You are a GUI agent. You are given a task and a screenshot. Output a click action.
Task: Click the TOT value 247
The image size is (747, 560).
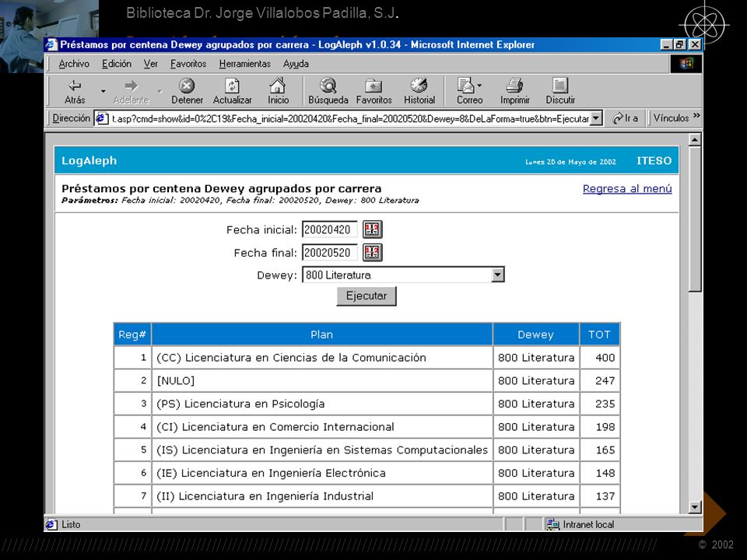point(605,380)
